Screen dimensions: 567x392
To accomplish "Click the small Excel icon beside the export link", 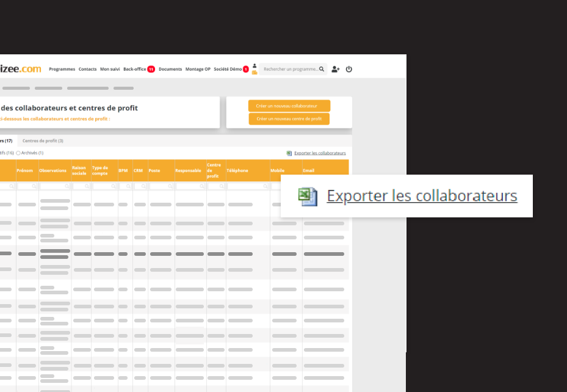I will tap(289, 153).
